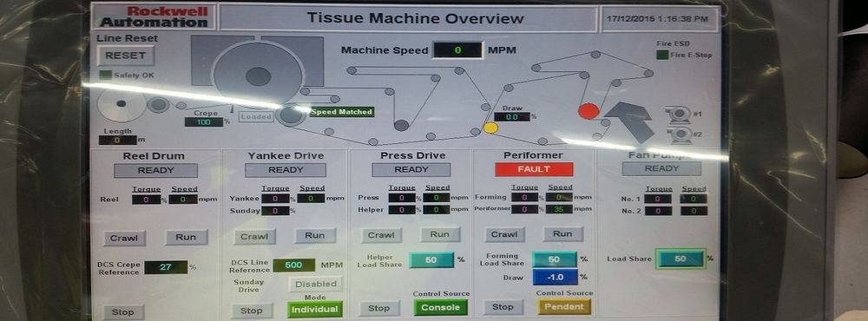The height and width of the screenshot is (321, 868).
Task: Click Stop in Yankee Drive panel
Action: tap(252, 311)
